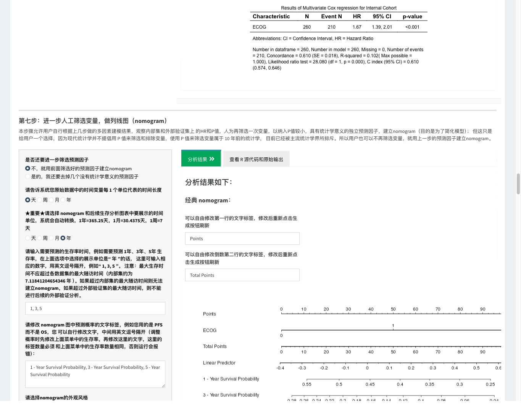Switch to 查看 R 源代码和原始输出 tab
Image resolution: width=521 pixels, height=420 pixels.
256,159
